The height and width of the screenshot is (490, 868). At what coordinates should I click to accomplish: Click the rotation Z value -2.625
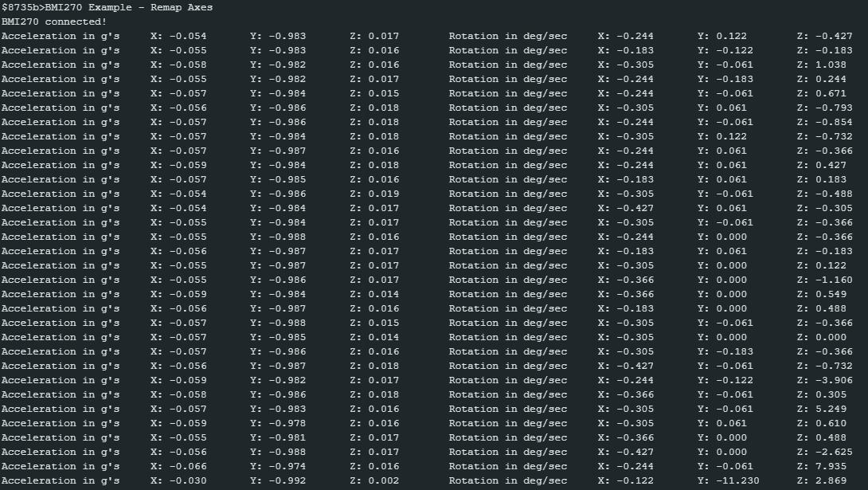(x=832, y=452)
